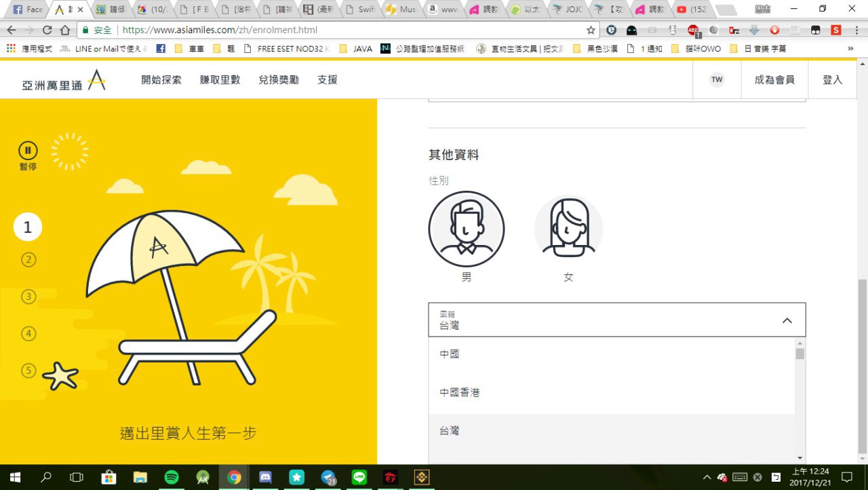Switch to the YouTube browser tab
The height and width of the screenshot is (490, 868).
pyautogui.click(x=692, y=10)
